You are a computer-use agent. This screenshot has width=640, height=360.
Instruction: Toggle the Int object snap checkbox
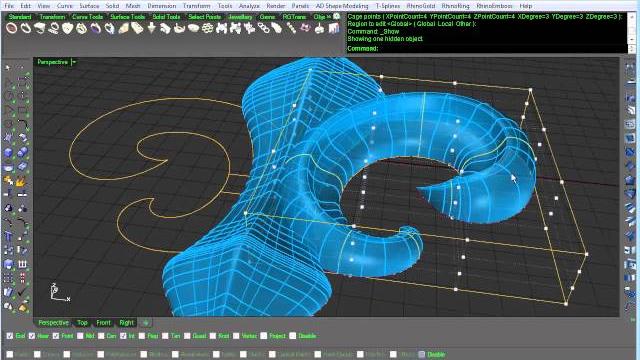click(123, 336)
